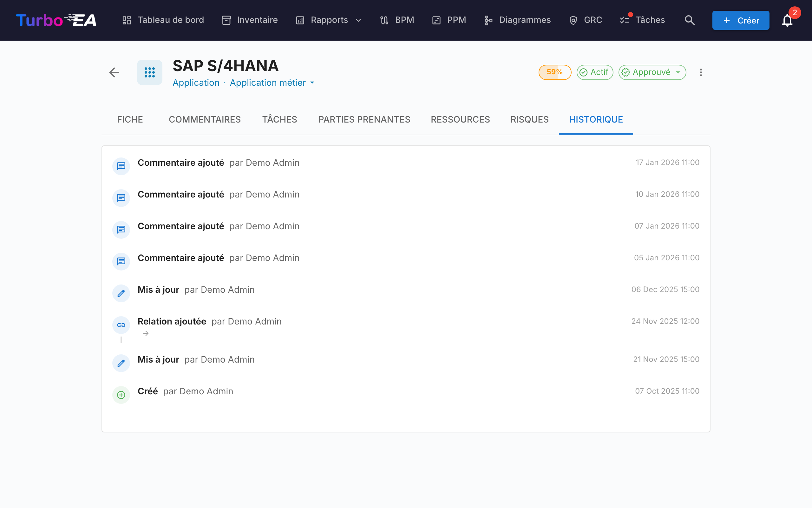Click the '05 Jan 2026 11:00' timestamp

(x=666, y=258)
